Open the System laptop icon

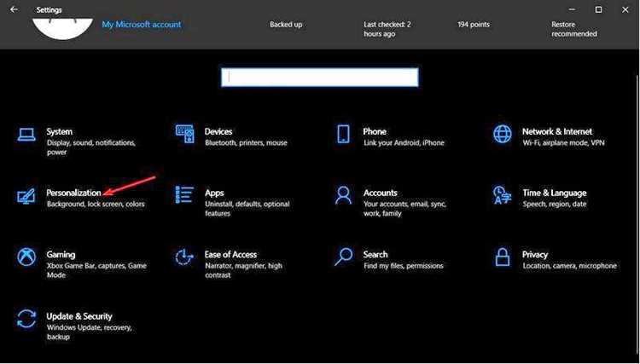pyautogui.click(x=26, y=134)
